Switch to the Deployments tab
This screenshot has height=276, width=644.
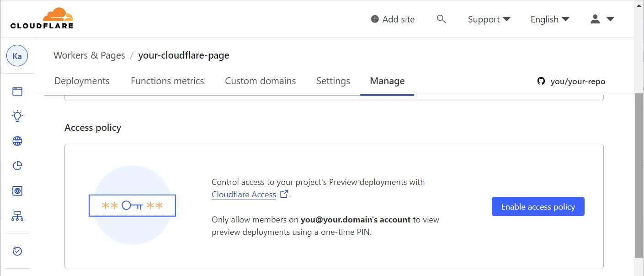click(x=82, y=81)
